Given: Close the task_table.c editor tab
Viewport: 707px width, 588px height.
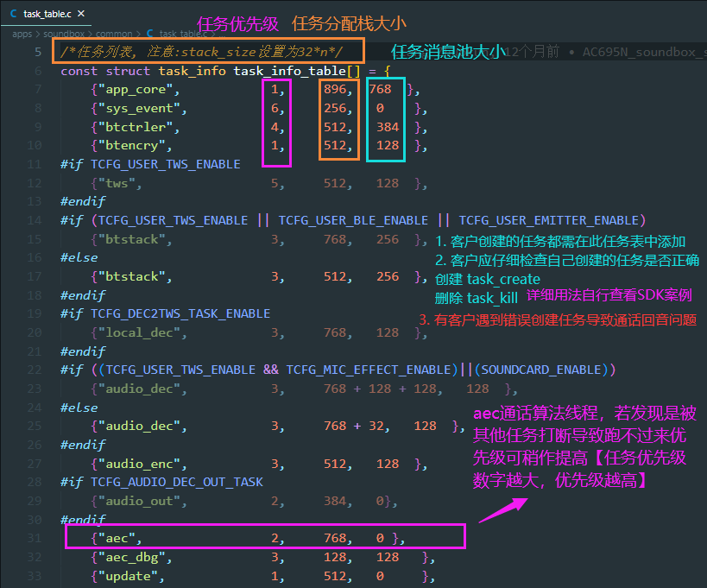Looking at the screenshot, I should 81,14.
